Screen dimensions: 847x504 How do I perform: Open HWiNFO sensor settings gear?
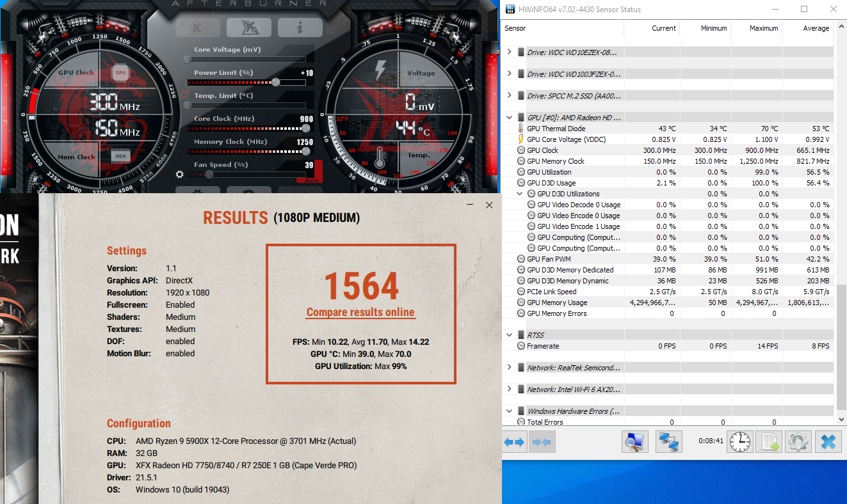798,442
